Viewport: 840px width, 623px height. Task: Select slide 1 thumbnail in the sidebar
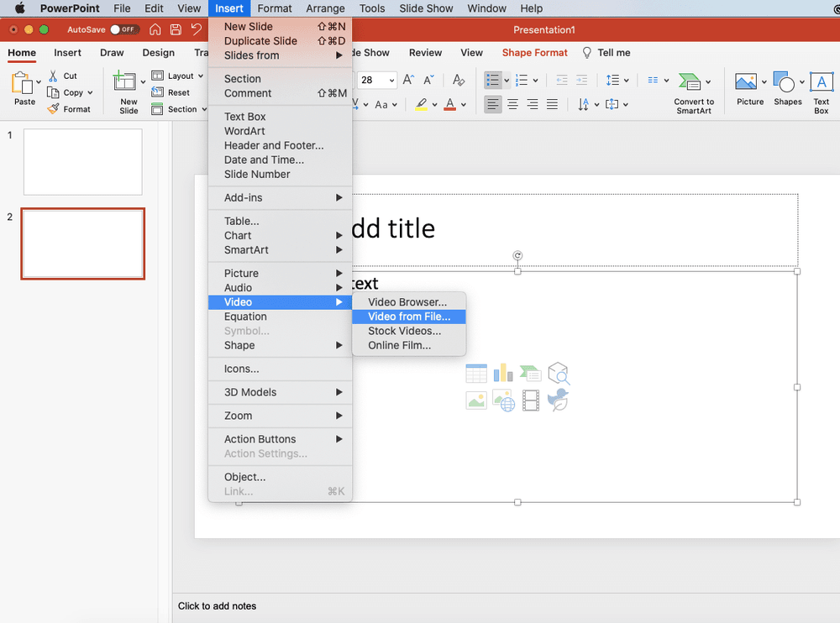[82, 160]
